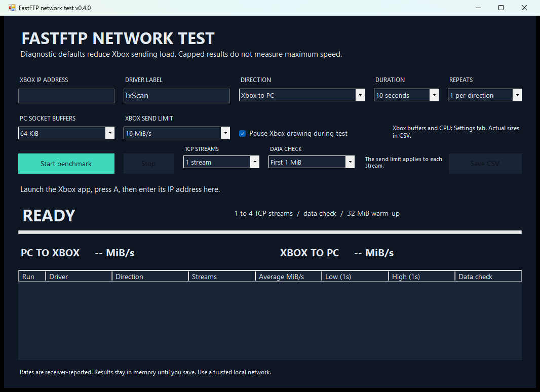
Task: Click the PC TO XBOX rate label
Action: (78, 253)
